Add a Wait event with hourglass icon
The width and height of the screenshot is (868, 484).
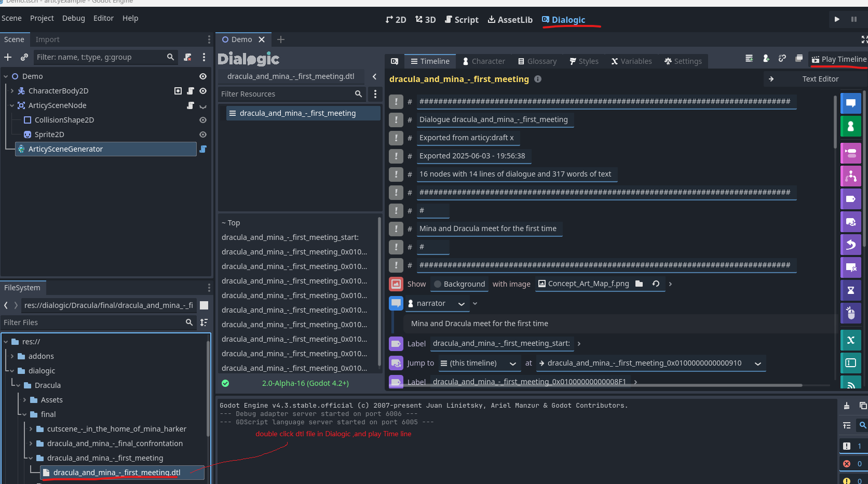(850, 290)
